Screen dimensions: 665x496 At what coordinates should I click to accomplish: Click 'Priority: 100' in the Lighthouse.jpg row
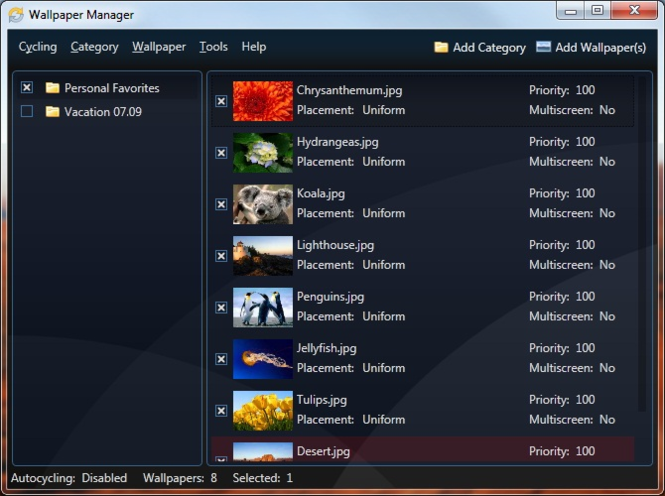tap(562, 245)
